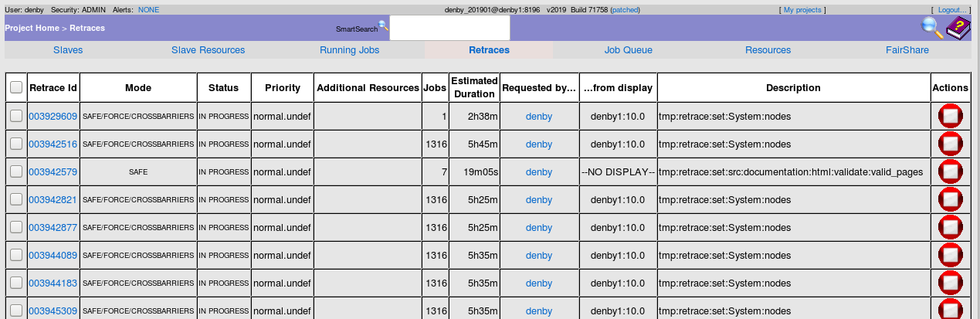Click the SmartSearch magnifier icon
The height and width of the screenshot is (319, 980).
click(x=383, y=25)
